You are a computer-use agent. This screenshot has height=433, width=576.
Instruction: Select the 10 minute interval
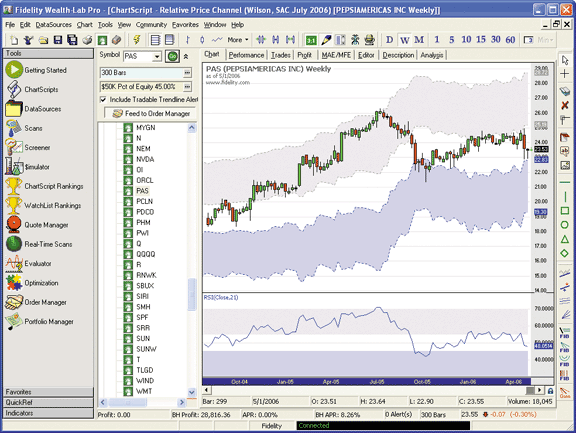click(466, 39)
